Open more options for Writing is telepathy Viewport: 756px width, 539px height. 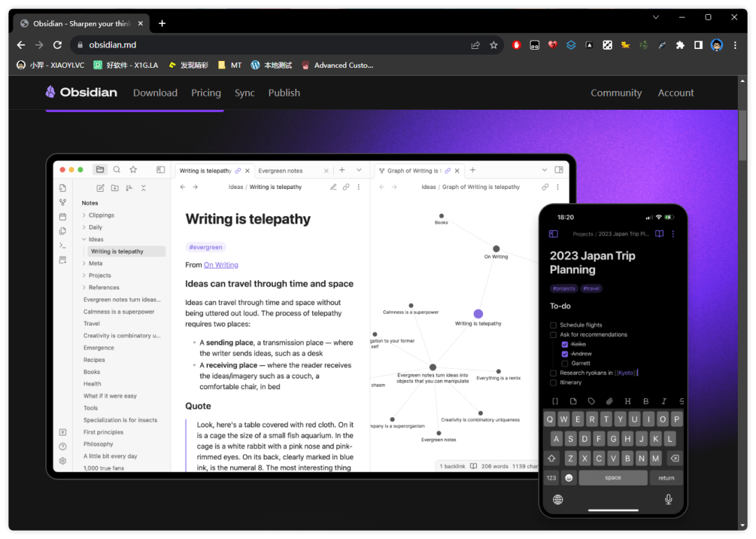[x=358, y=187]
